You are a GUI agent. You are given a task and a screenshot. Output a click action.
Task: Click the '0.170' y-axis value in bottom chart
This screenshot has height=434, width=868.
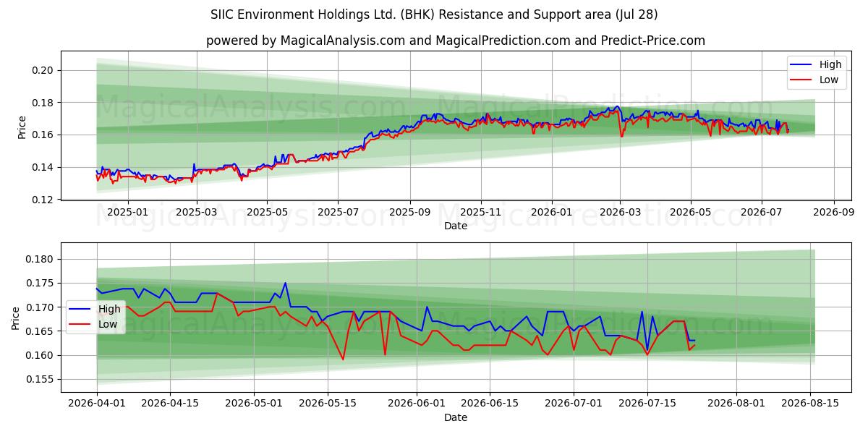[x=41, y=307]
